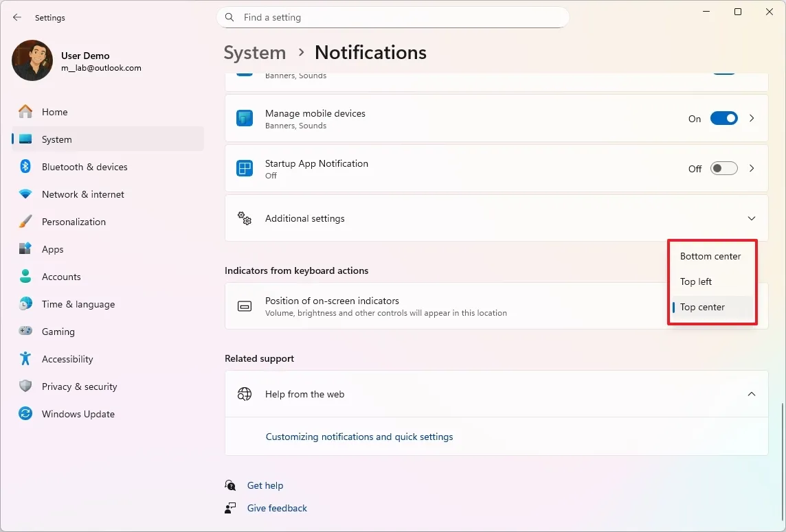The image size is (786, 532).
Task: Open Bluetooth & devices from the sidebar
Action: 85,167
